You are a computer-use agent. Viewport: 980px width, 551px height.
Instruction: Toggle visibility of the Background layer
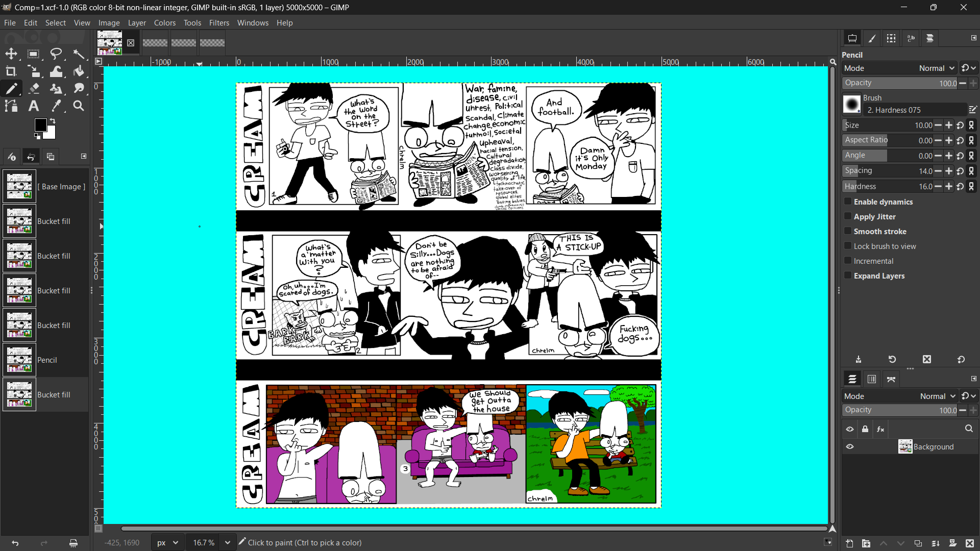(x=850, y=446)
